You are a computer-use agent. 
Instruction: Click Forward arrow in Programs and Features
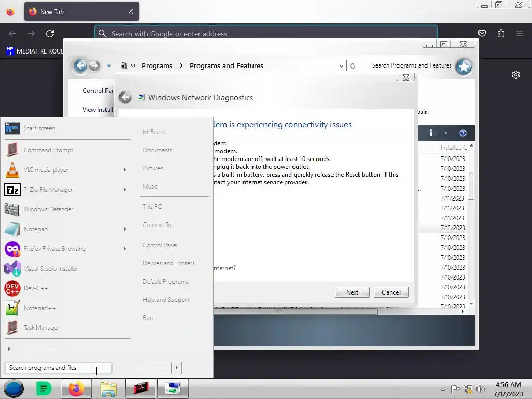95,65
